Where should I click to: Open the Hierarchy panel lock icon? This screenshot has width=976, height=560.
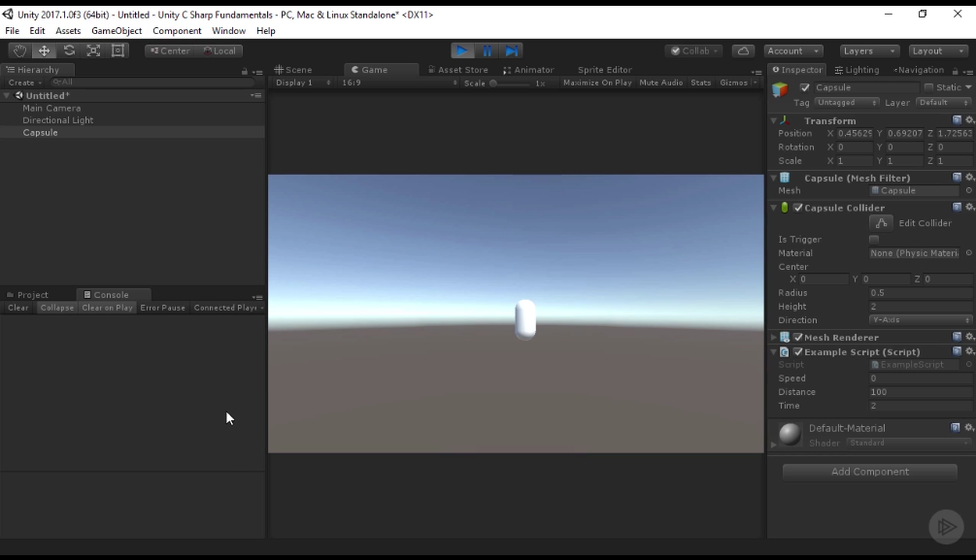245,69
